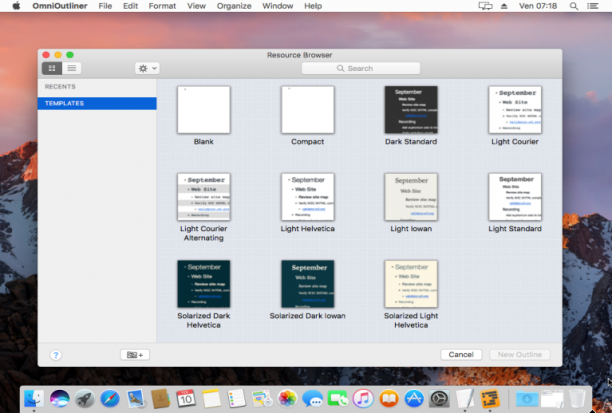This screenshot has width=612, height=413.
Task: Switch to list view
Action: point(71,68)
